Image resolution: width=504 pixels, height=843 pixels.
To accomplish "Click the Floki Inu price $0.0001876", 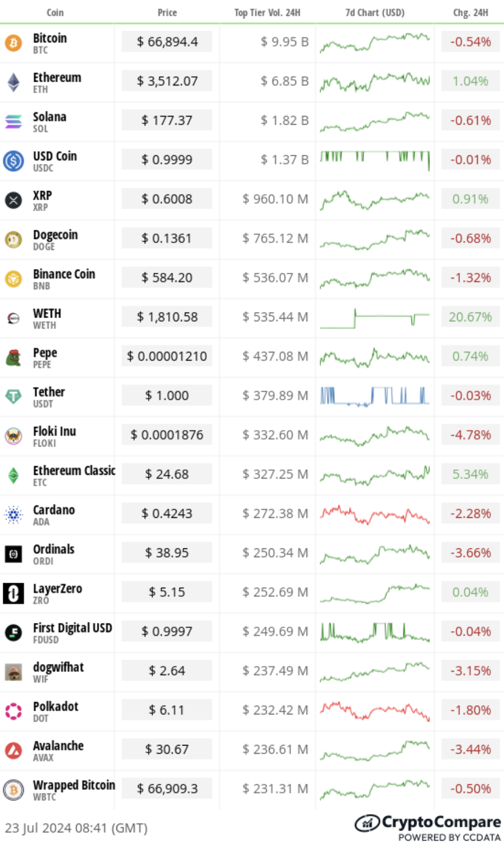I will 167,435.
